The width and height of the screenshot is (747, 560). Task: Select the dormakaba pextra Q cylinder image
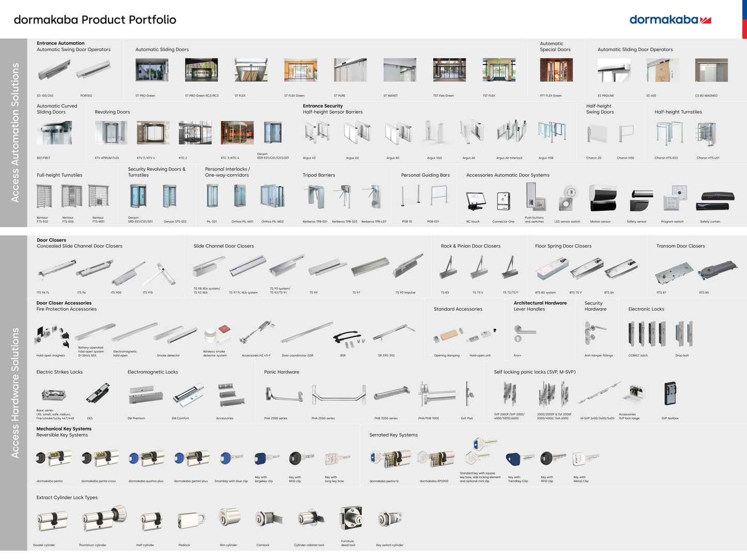(390, 458)
